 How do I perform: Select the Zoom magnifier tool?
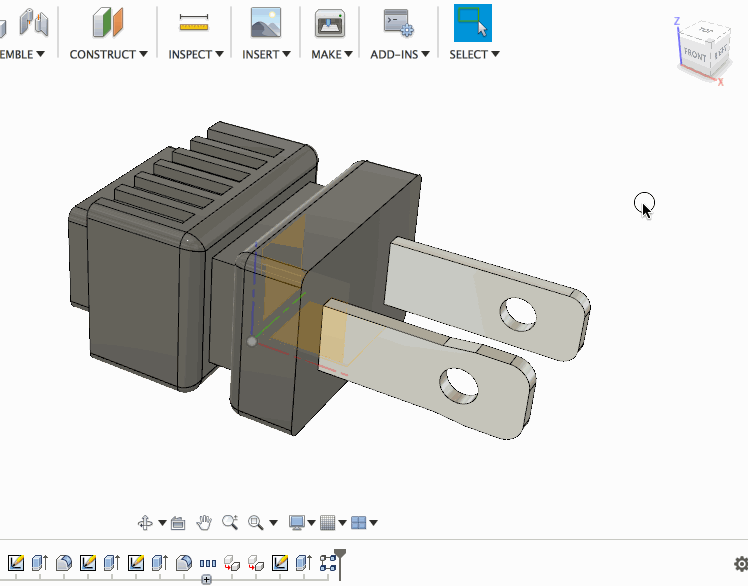230,522
